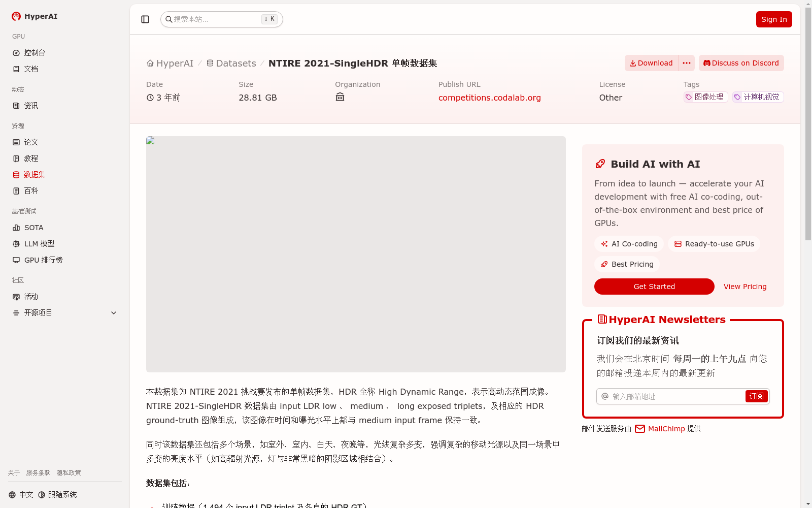The height and width of the screenshot is (508, 812).
Task: Click the 计算机视觉 tag
Action: pyautogui.click(x=758, y=97)
